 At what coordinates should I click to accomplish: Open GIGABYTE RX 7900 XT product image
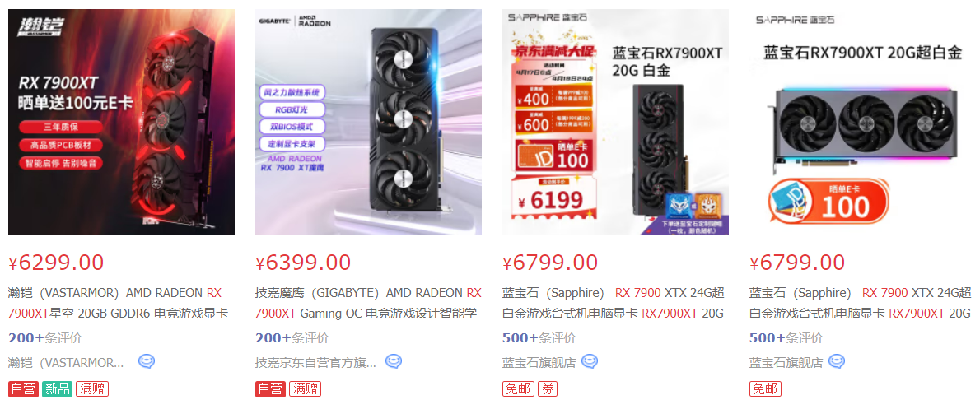[368, 122]
